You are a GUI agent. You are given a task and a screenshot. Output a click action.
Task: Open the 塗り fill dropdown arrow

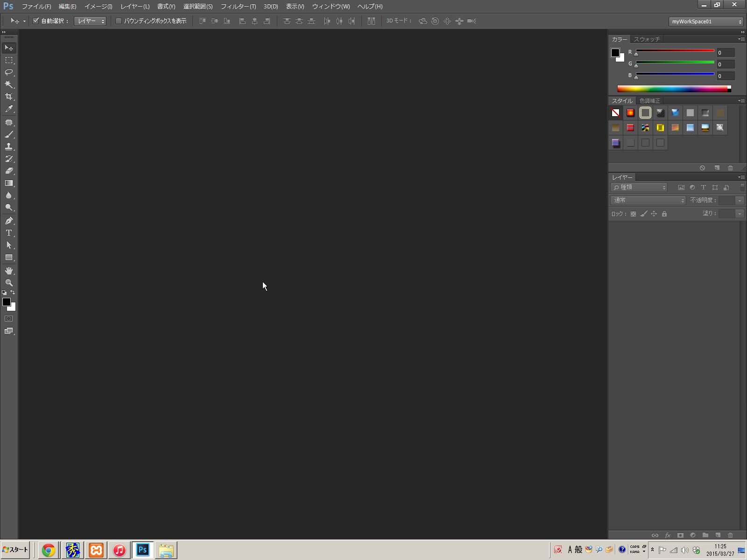[x=740, y=214]
